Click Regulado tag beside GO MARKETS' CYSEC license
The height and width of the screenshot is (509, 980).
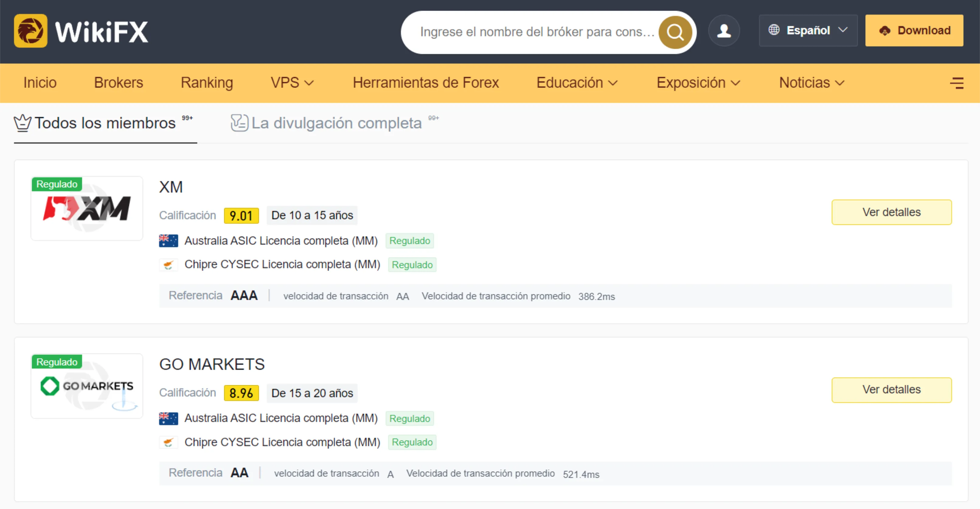pos(412,442)
